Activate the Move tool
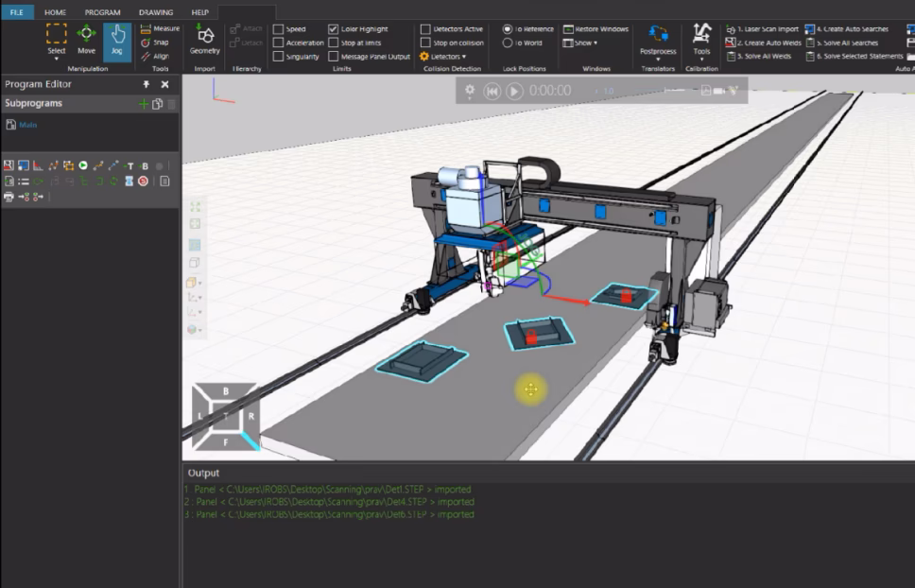Image resolution: width=915 pixels, height=588 pixels. pyautogui.click(x=86, y=40)
